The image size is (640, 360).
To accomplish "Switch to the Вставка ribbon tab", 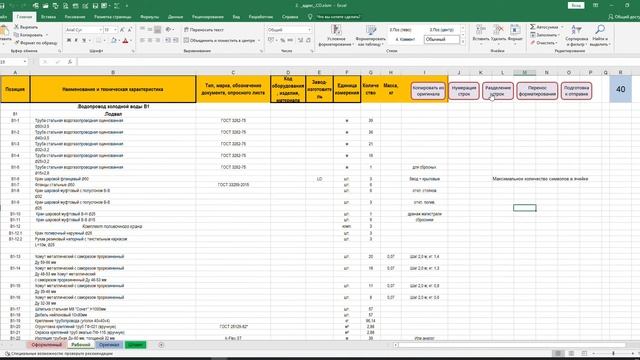I will point(48,17).
